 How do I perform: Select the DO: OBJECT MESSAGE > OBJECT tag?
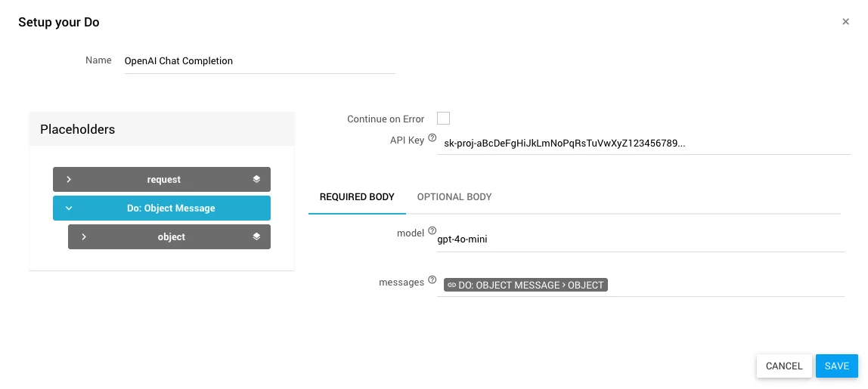531,286
